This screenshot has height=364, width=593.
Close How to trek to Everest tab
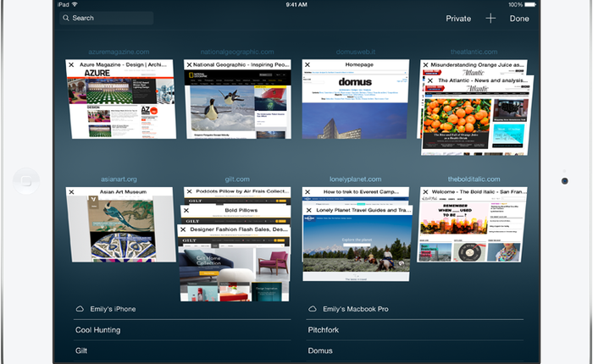308,192
